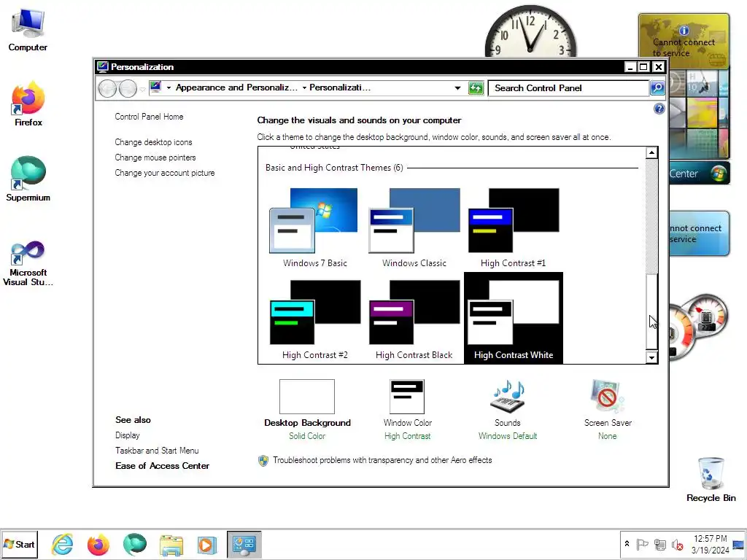747x560 pixels.
Task: Show hidden tray icons arrow
Action: click(x=627, y=544)
